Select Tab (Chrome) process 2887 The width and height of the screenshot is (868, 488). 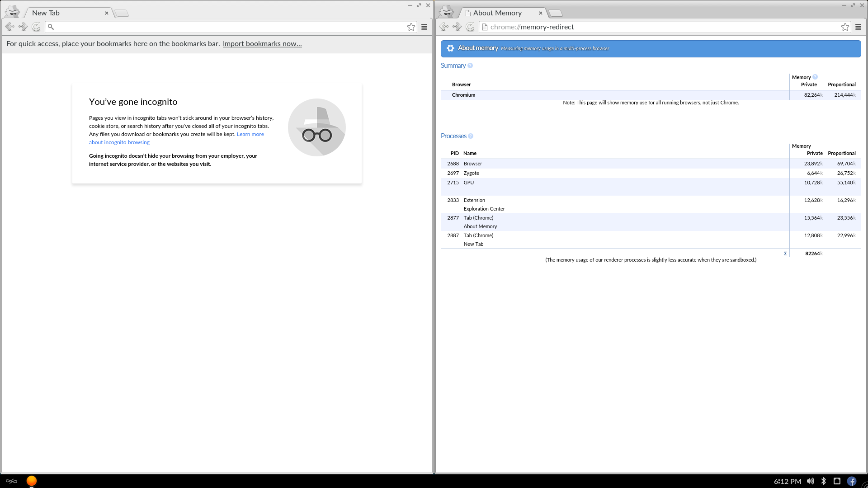point(651,239)
